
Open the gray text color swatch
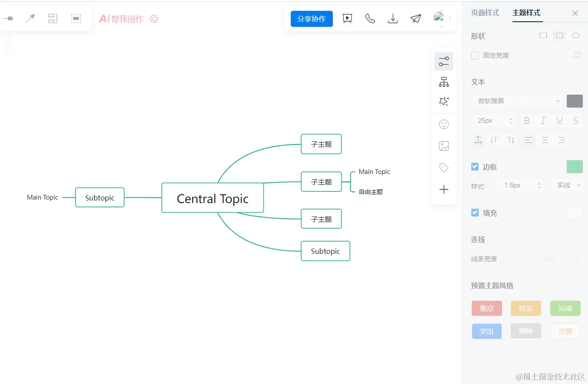(x=575, y=101)
